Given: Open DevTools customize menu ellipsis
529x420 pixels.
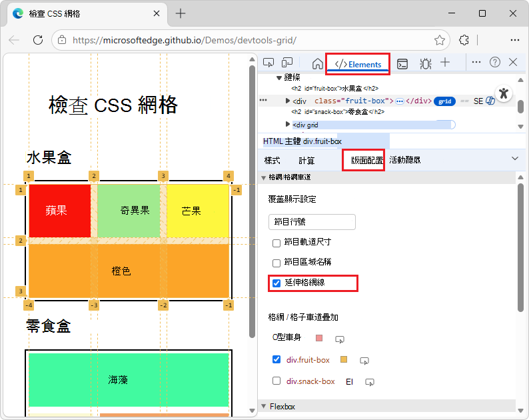Looking at the screenshot, I should coord(476,62).
